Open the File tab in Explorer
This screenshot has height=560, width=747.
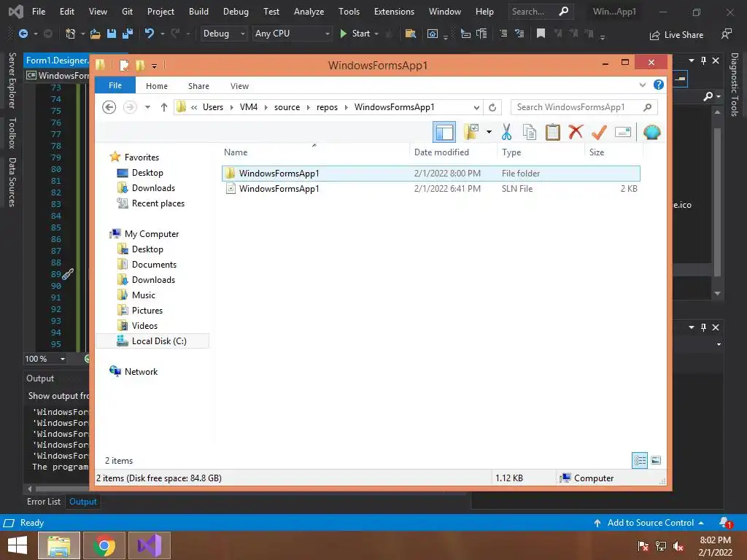pyautogui.click(x=115, y=85)
